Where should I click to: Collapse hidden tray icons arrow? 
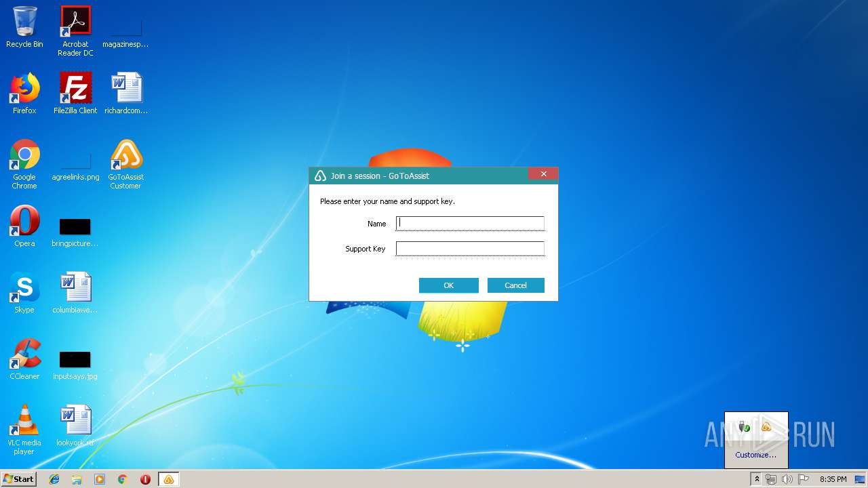(757, 479)
